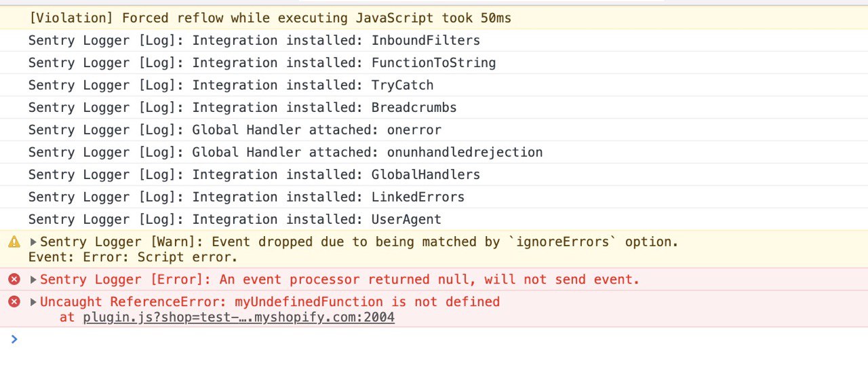Click the 'Event: Error: Script error.' text
Image resolution: width=868 pixels, height=384 pixels.
133,258
